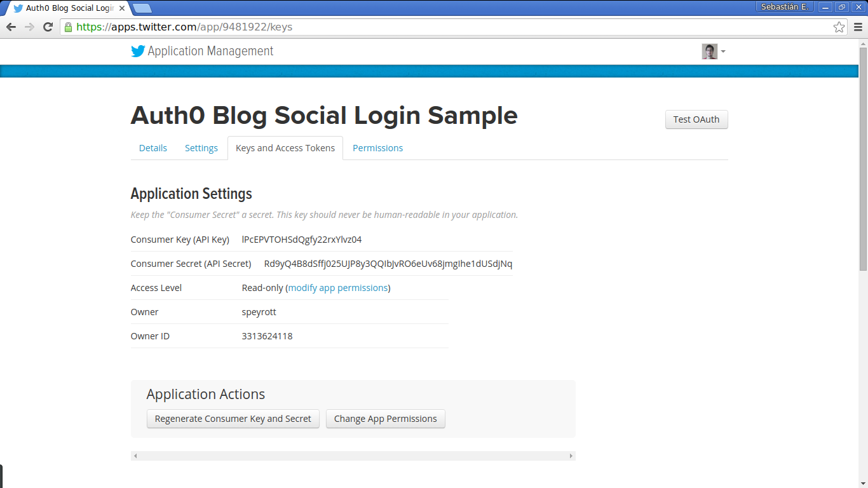Click the Application Management header link
Viewport: 868px width, 488px height.
[x=210, y=51]
